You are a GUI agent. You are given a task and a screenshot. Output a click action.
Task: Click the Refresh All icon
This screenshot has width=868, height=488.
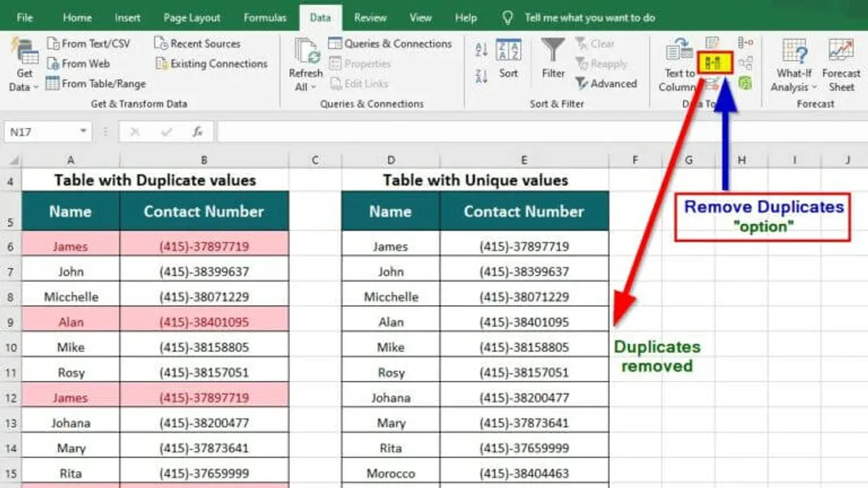[x=307, y=51]
